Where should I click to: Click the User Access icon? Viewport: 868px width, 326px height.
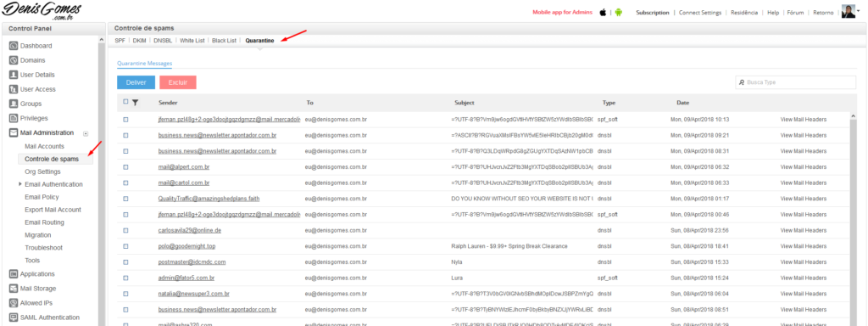[x=14, y=89]
